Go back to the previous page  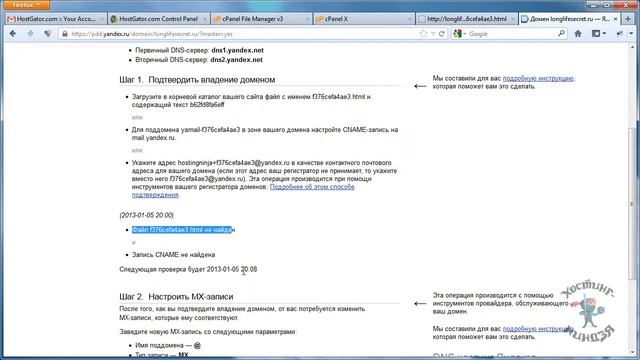tap(13, 34)
